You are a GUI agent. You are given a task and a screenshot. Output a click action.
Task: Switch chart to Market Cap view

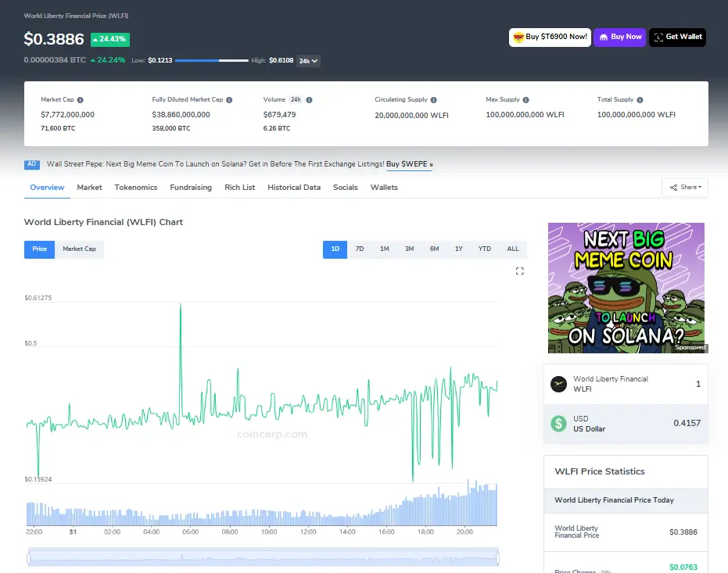[x=79, y=249]
